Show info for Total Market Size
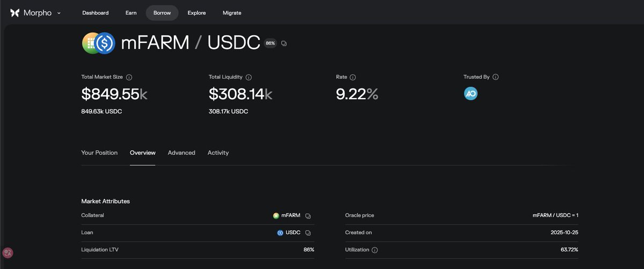 [x=129, y=77]
